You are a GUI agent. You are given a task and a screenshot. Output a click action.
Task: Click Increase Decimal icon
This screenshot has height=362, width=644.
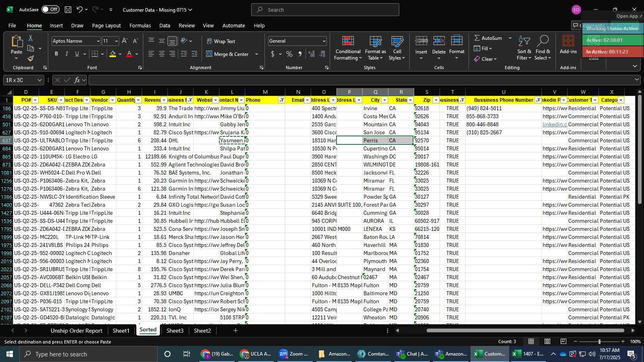(x=312, y=54)
